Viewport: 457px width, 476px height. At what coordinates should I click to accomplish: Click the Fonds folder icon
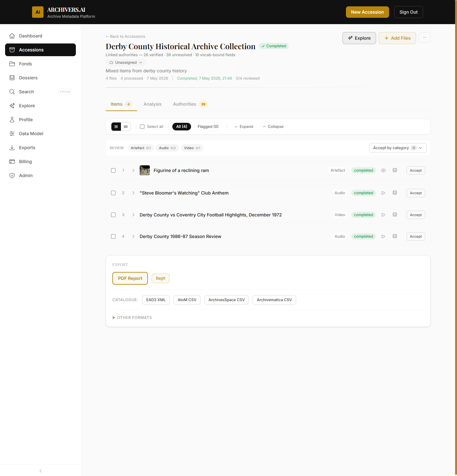12,64
